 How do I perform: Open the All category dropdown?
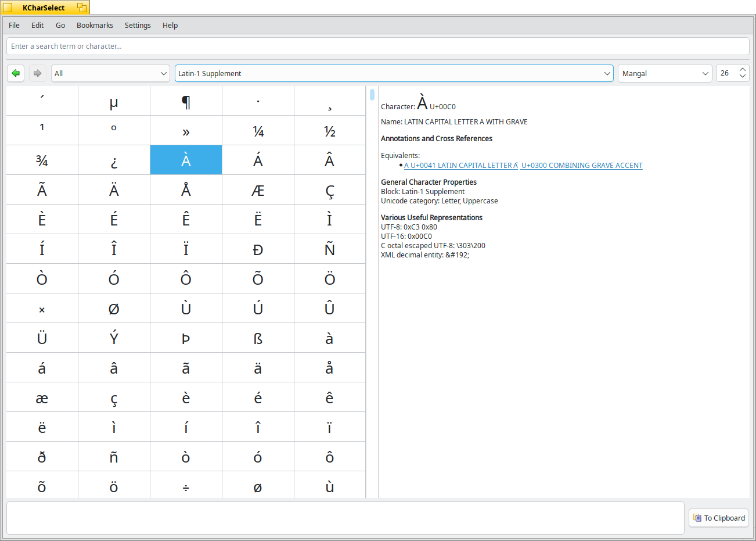tap(110, 73)
